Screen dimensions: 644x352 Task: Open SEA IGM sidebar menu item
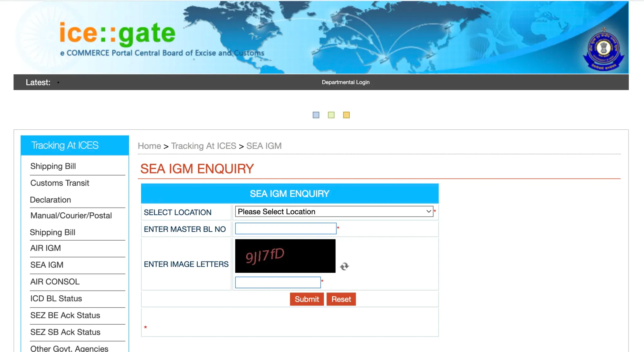coord(47,265)
